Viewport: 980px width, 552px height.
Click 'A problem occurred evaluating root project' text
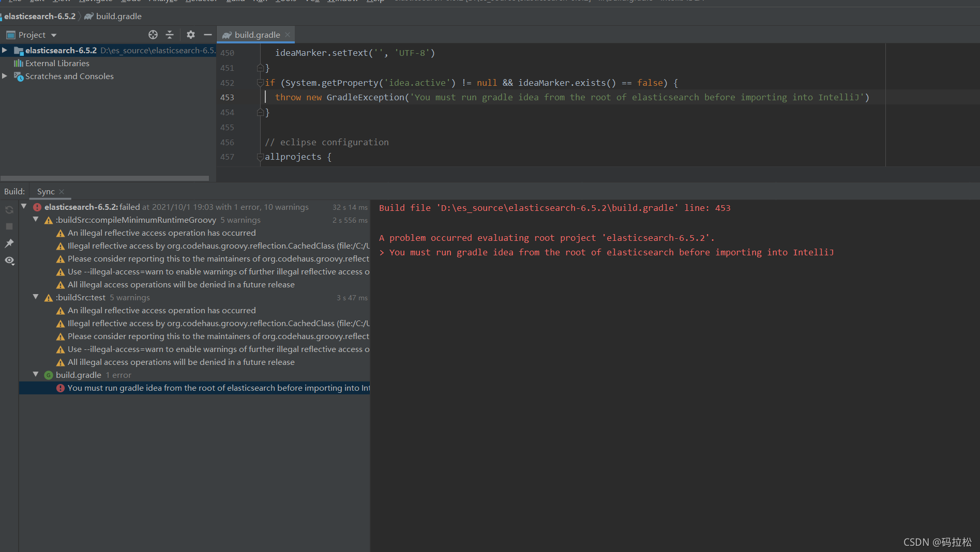click(547, 238)
